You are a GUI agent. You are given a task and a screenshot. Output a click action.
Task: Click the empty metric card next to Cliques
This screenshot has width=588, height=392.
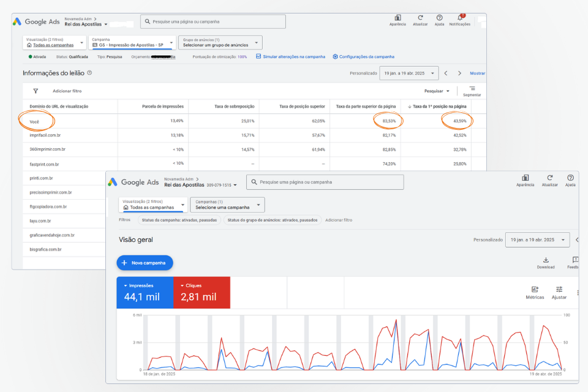258,293
